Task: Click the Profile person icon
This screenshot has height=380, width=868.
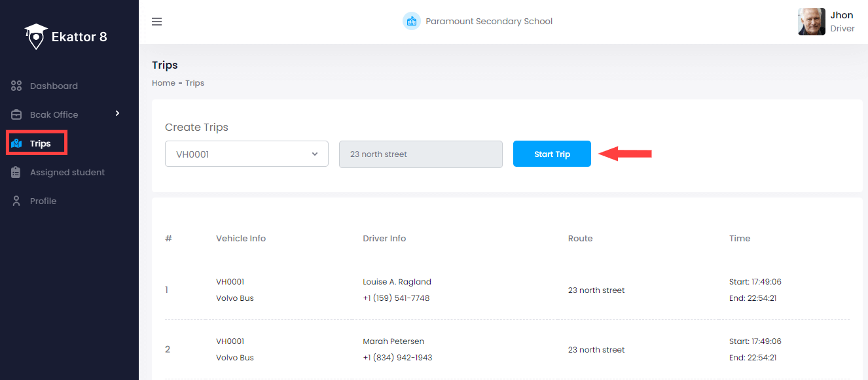Action: pos(17,201)
